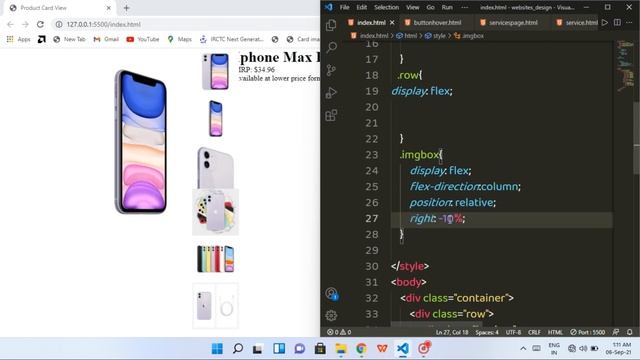This screenshot has height=360, width=640.
Task: Open Run and Debug sidebar icon
Action: (x=331, y=93)
